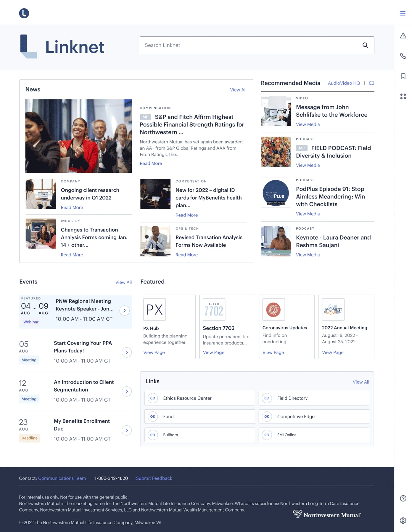Click the help question mark icon
412x532 pixels.
pos(403,498)
